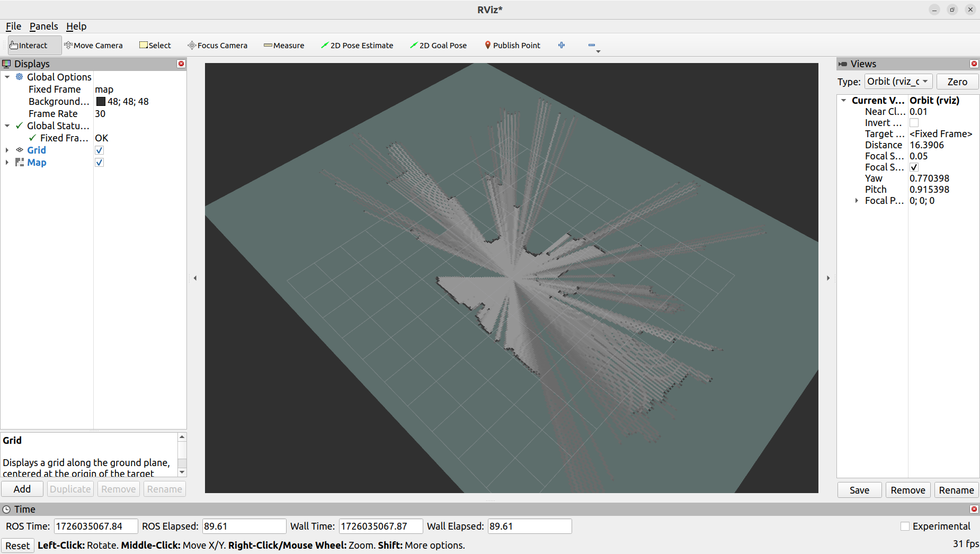Activate 2D Pose Estimate tool

[x=357, y=46]
